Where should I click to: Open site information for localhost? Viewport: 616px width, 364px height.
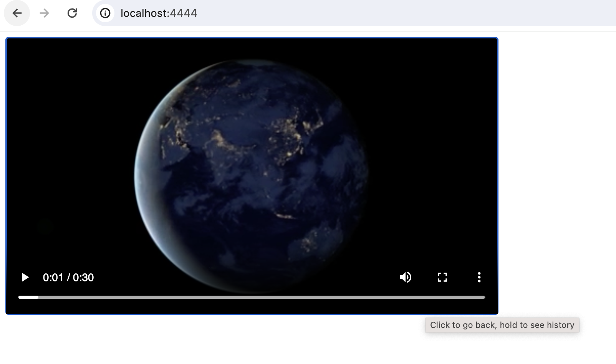(105, 13)
